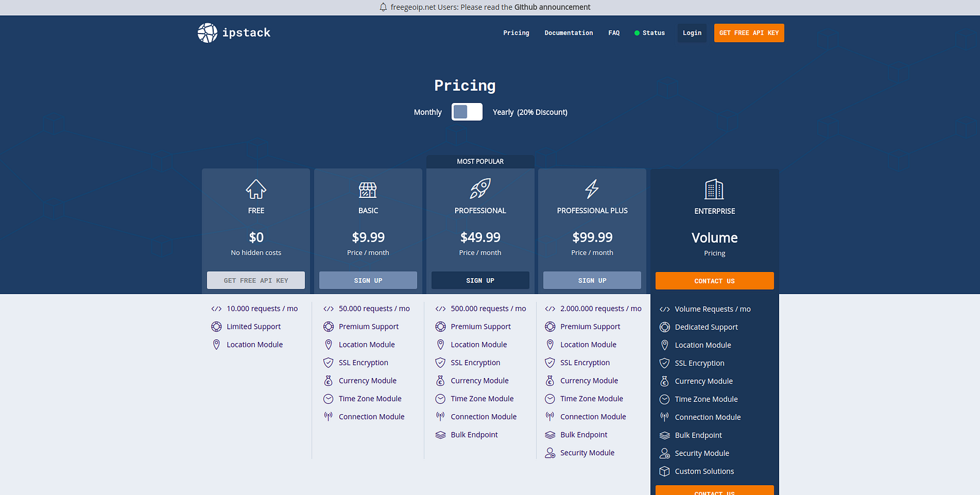Toggle the Monthly/Yearly billing switch

point(467,111)
